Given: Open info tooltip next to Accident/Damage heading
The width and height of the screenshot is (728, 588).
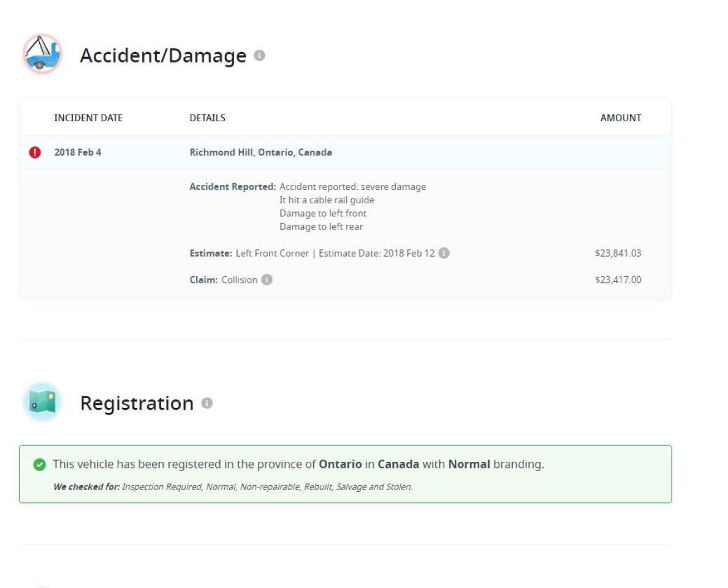Looking at the screenshot, I should [x=260, y=55].
